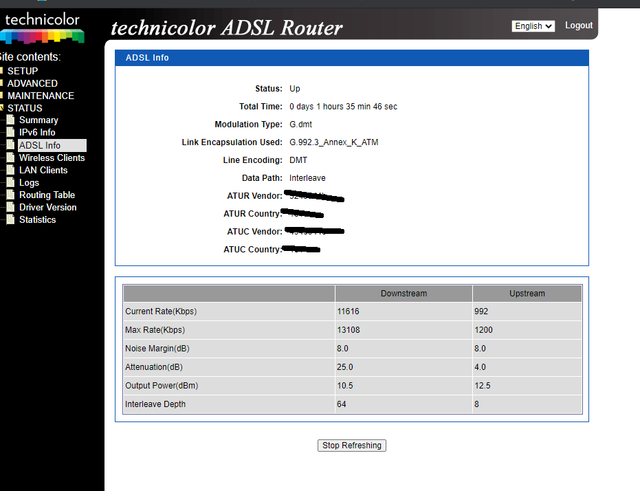Image resolution: width=640 pixels, height=491 pixels.
Task: Click the Summary page icon
Action: click(11, 120)
